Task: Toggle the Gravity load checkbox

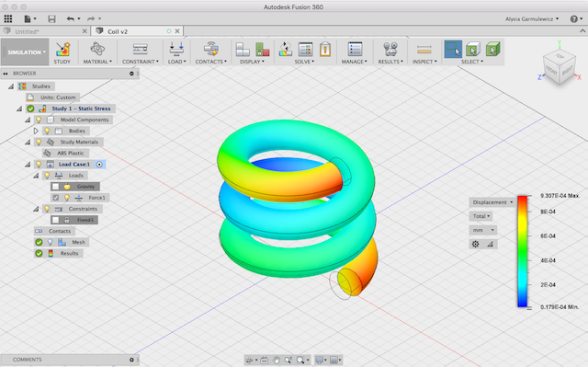Action: pyautogui.click(x=55, y=187)
